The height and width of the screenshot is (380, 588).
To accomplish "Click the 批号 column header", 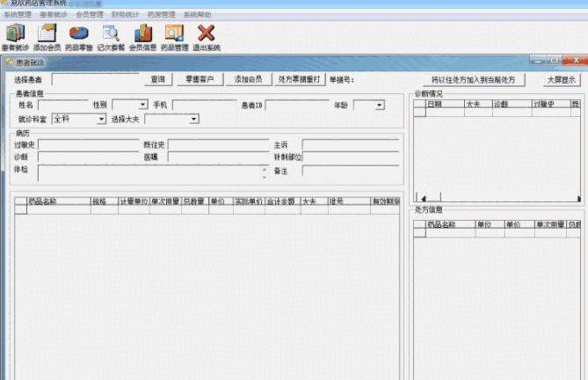I will coord(349,201).
